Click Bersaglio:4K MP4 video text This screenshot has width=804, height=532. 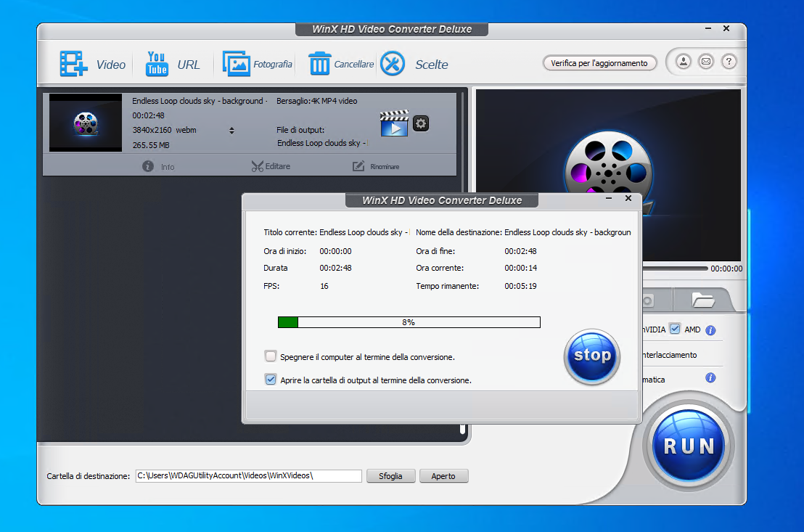[317, 101]
